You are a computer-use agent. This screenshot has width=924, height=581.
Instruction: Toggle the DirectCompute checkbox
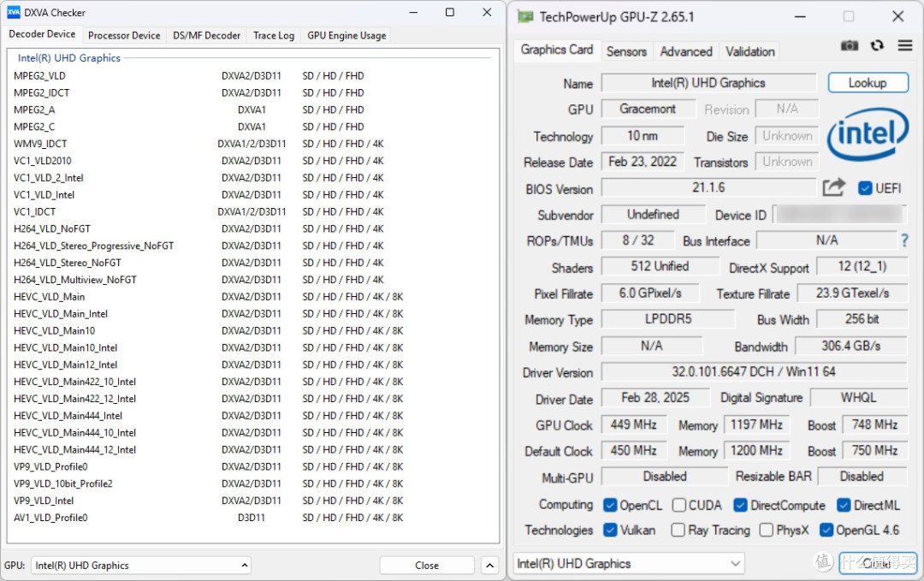point(740,505)
